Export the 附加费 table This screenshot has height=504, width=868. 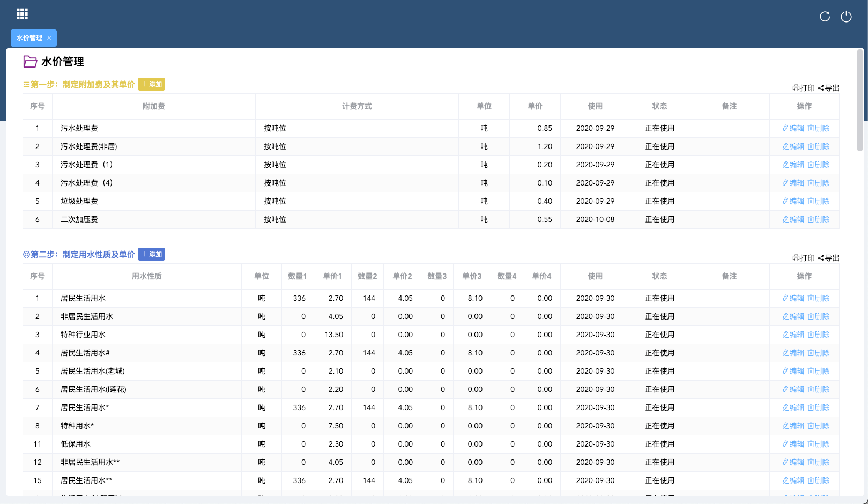829,88
